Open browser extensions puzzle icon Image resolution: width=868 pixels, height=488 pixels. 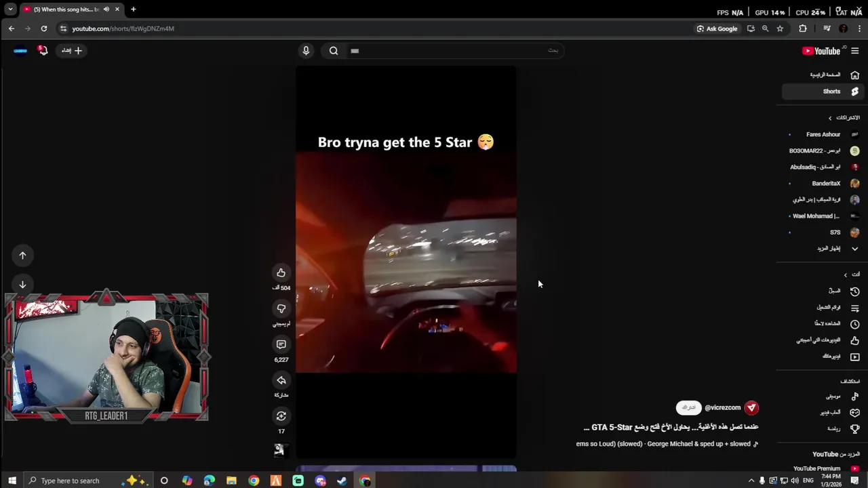[803, 28]
